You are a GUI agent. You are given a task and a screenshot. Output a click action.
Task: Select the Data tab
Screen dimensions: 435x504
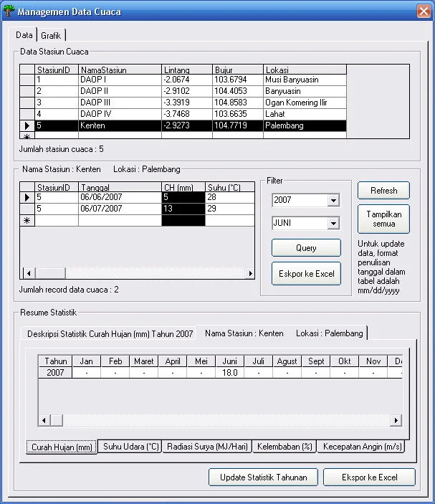[x=24, y=35]
